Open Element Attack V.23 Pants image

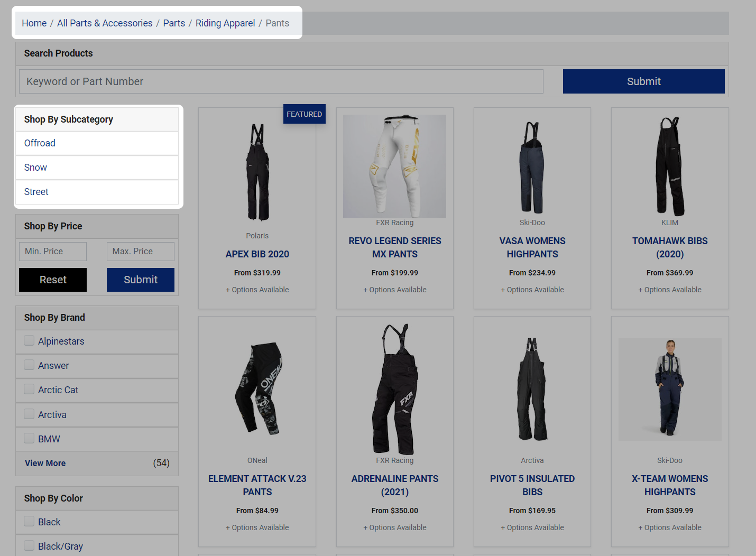coord(257,388)
